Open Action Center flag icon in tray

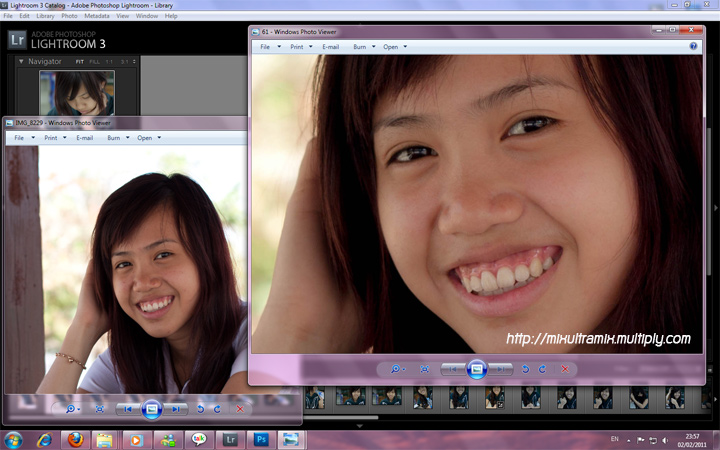(x=641, y=440)
